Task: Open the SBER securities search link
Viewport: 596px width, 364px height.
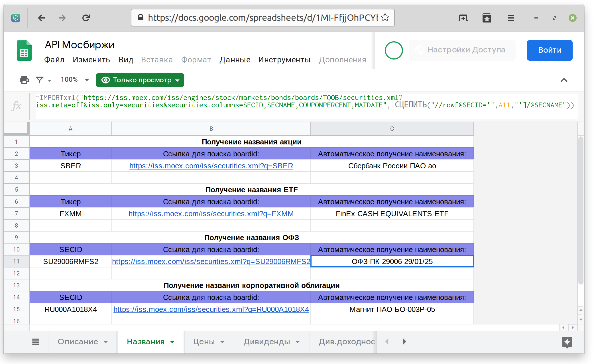Action: coord(211,166)
